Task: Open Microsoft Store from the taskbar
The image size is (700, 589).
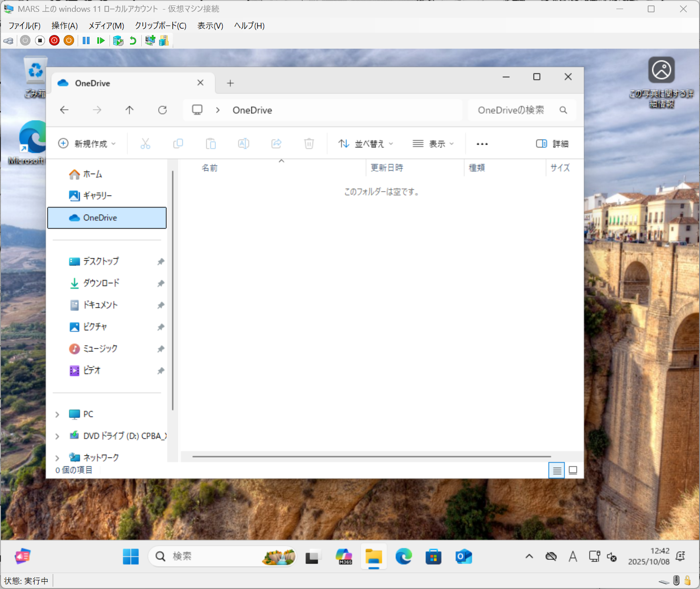Action: click(x=433, y=556)
